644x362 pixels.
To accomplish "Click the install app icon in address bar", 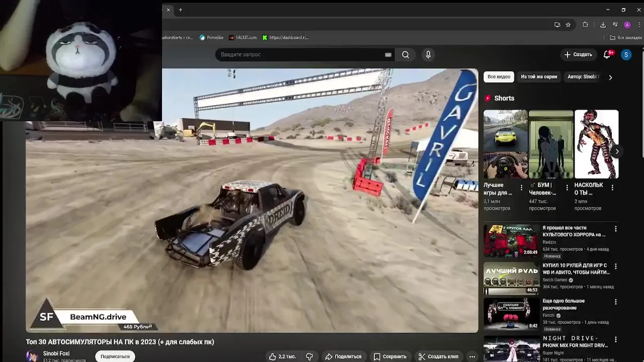I will click(557, 25).
